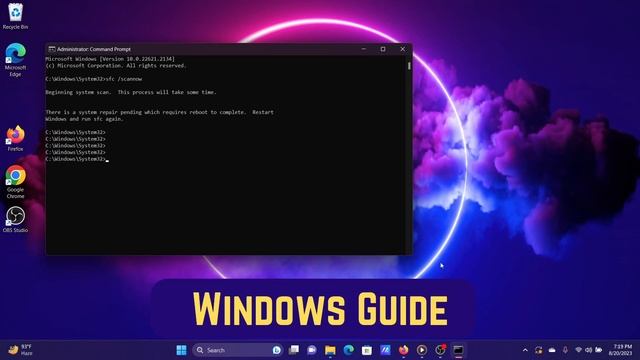Click the 'Beginning system scan' line
Image resolution: width=640 pixels, height=360 pixels.
click(131, 92)
